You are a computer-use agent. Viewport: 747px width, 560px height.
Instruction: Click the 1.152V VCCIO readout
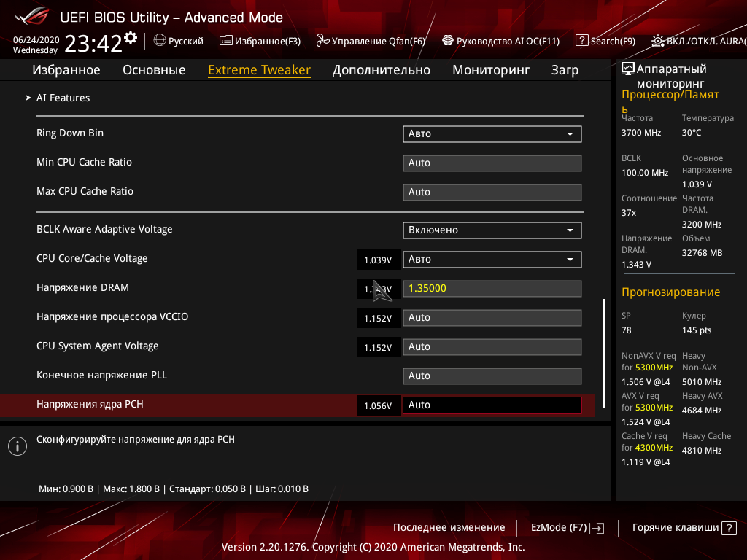[x=379, y=318]
